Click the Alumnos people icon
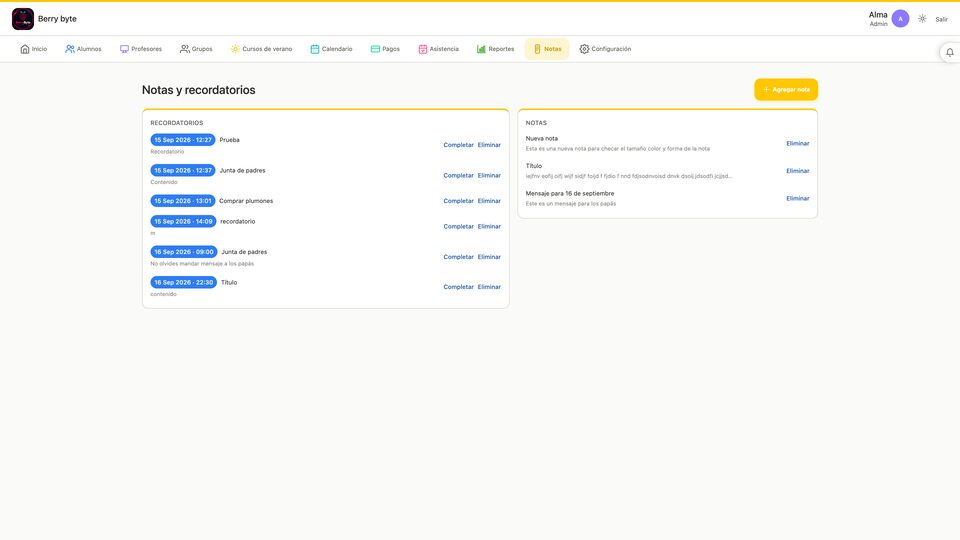 click(x=70, y=49)
